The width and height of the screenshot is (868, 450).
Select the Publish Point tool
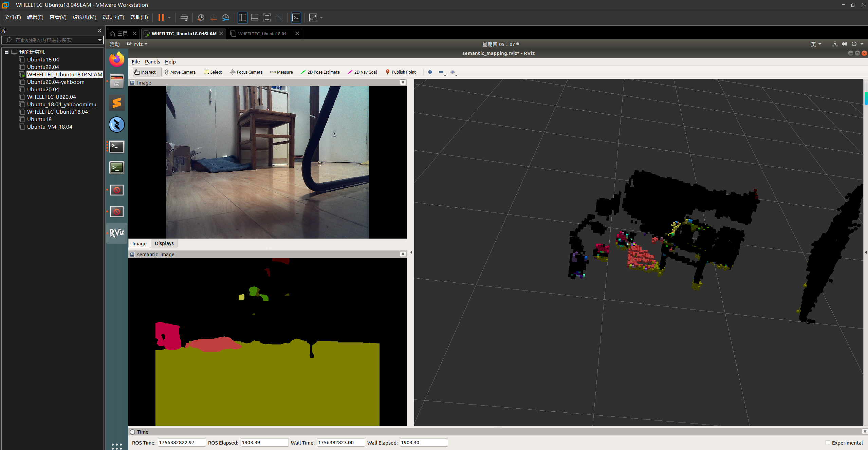[401, 72]
